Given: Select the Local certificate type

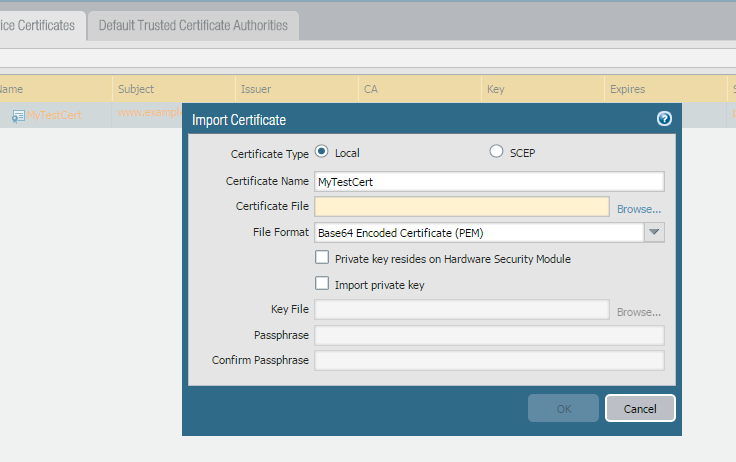Looking at the screenshot, I should point(322,152).
